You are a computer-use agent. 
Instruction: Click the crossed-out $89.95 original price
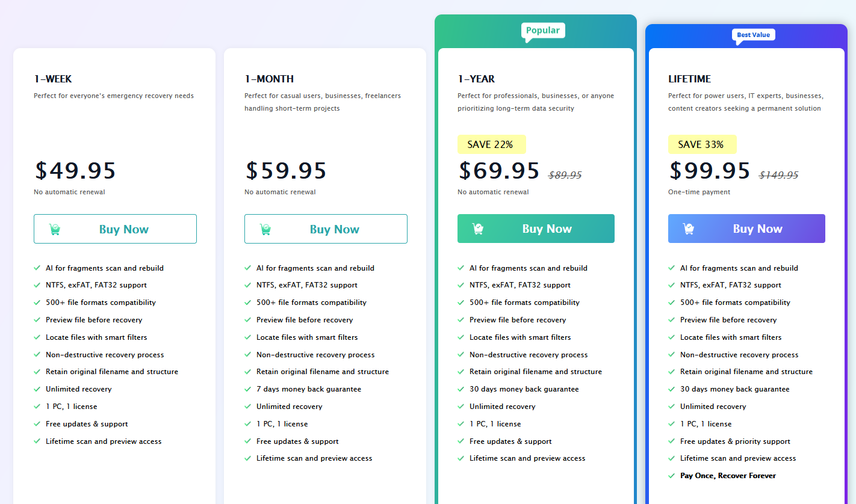pos(565,175)
